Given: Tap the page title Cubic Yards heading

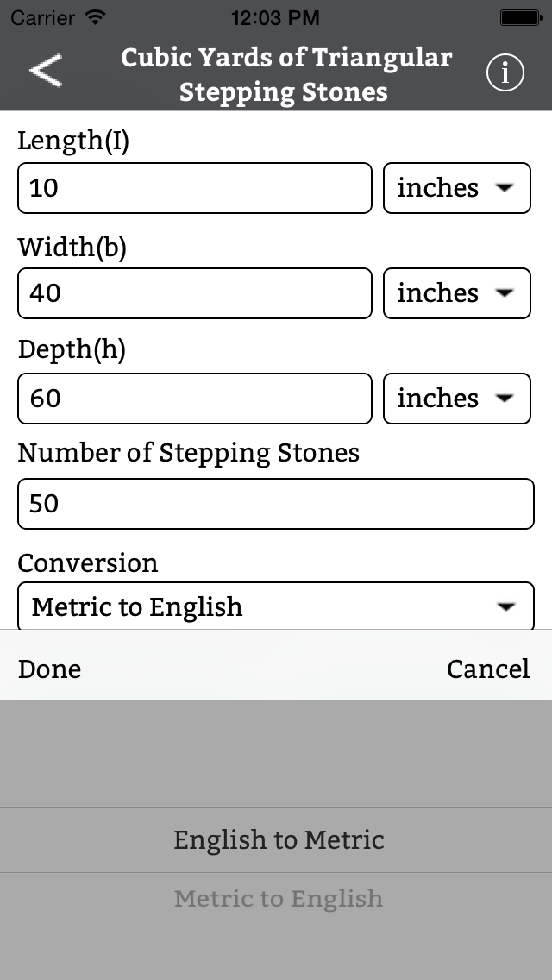Looking at the screenshot, I should (x=285, y=74).
